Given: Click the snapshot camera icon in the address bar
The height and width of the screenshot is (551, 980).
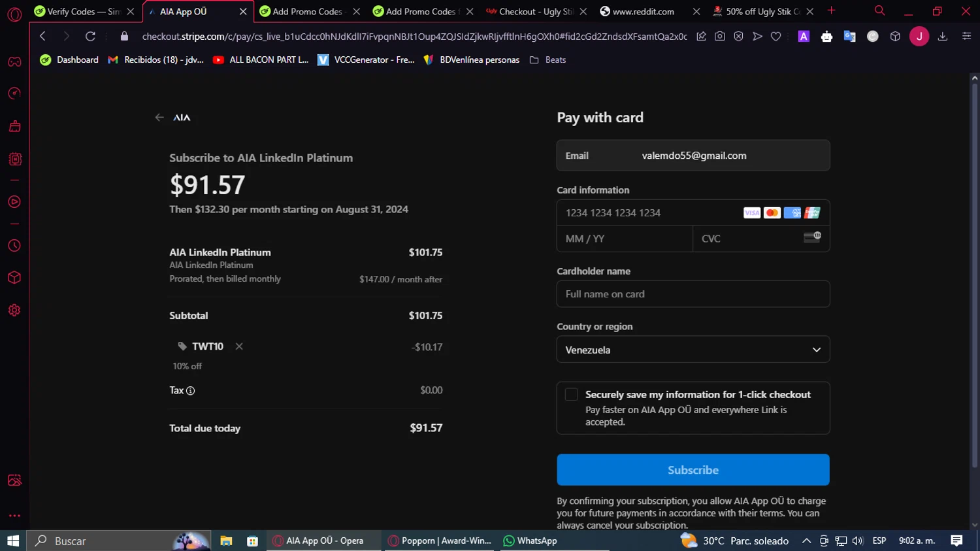Looking at the screenshot, I should tap(719, 37).
